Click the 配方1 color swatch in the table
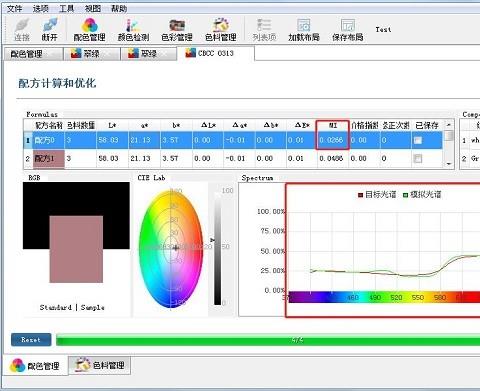The height and width of the screenshot is (391, 480). tap(49, 159)
